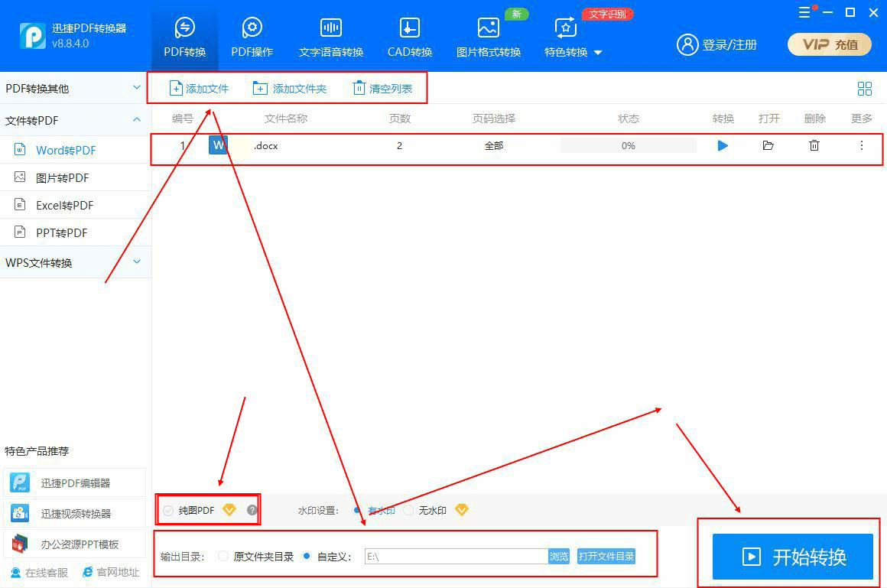Open 迅捷PDF编辑器 recommended product
This screenshot has width=887, height=588.
point(74,482)
